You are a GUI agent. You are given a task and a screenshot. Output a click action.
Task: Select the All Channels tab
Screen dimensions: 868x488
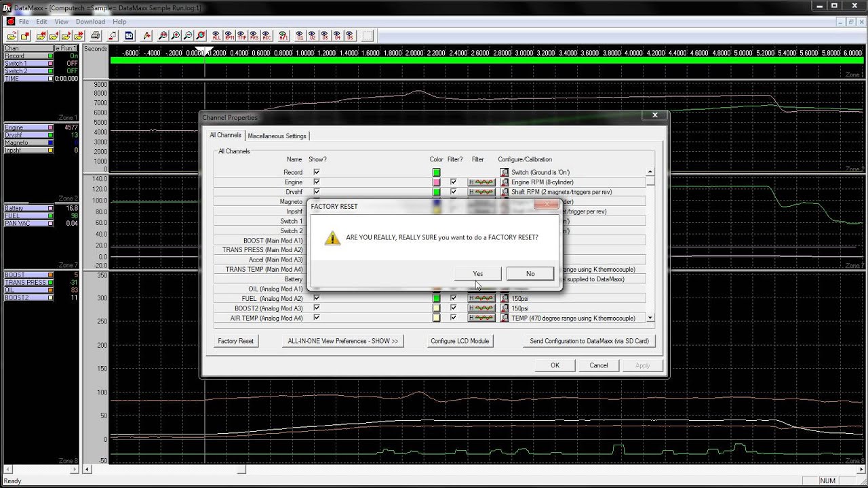226,136
